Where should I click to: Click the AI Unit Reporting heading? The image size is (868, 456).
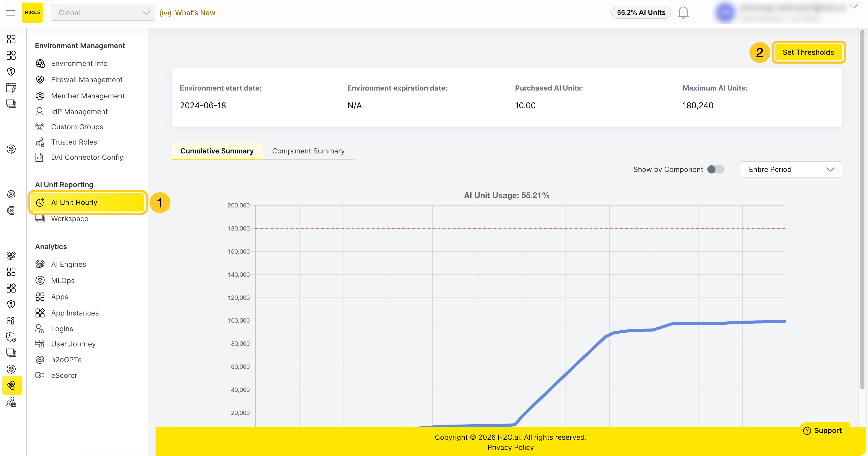click(64, 184)
